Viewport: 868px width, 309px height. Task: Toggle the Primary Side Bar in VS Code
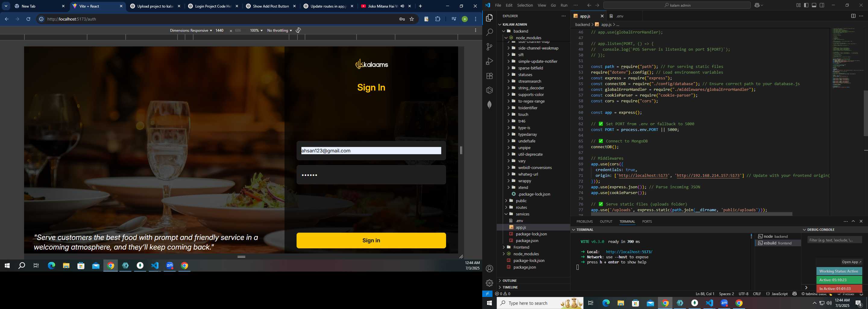pos(806,5)
